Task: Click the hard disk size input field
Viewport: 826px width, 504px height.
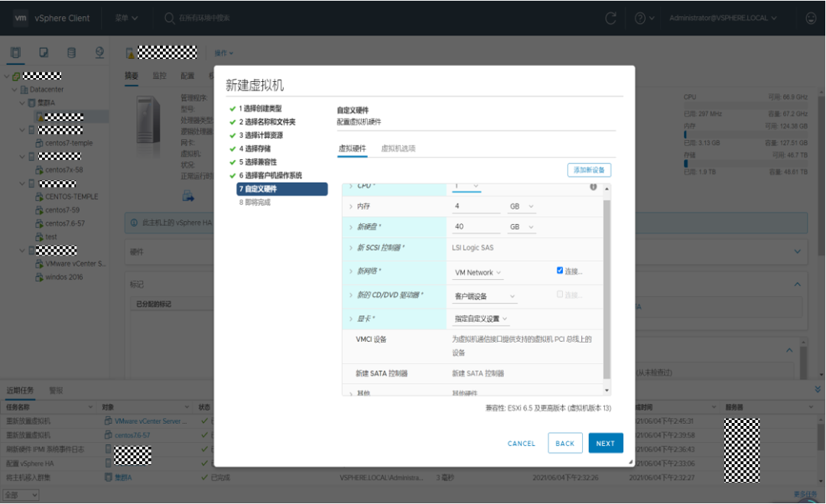Action: click(476, 227)
